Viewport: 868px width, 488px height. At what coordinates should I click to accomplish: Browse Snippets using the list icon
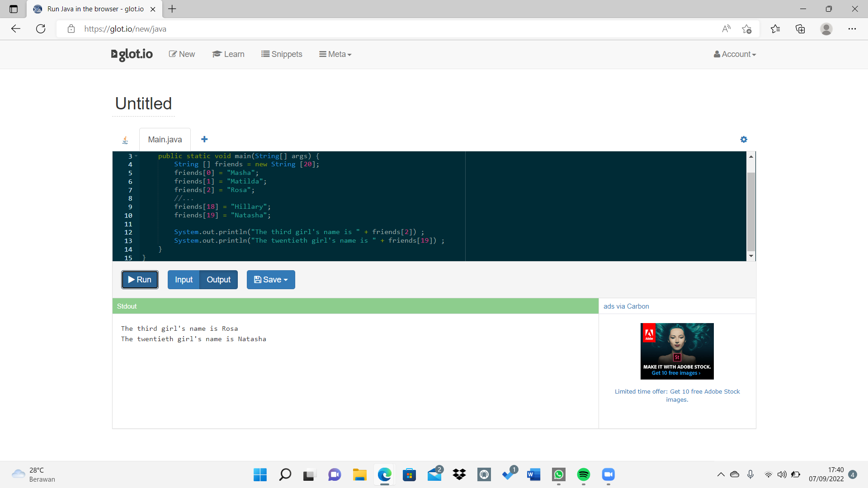pos(282,54)
